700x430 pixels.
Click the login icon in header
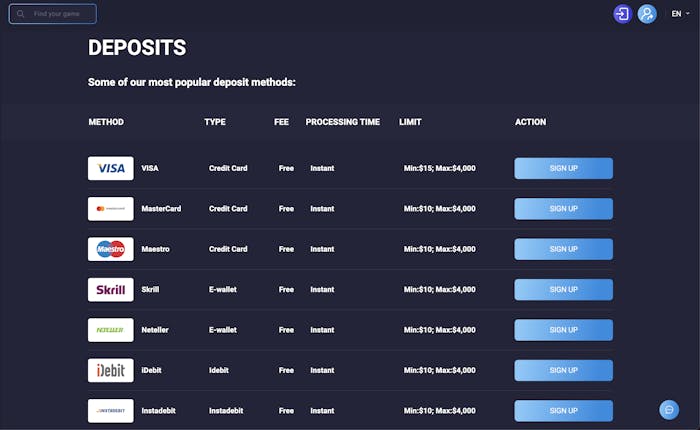pyautogui.click(x=623, y=14)
